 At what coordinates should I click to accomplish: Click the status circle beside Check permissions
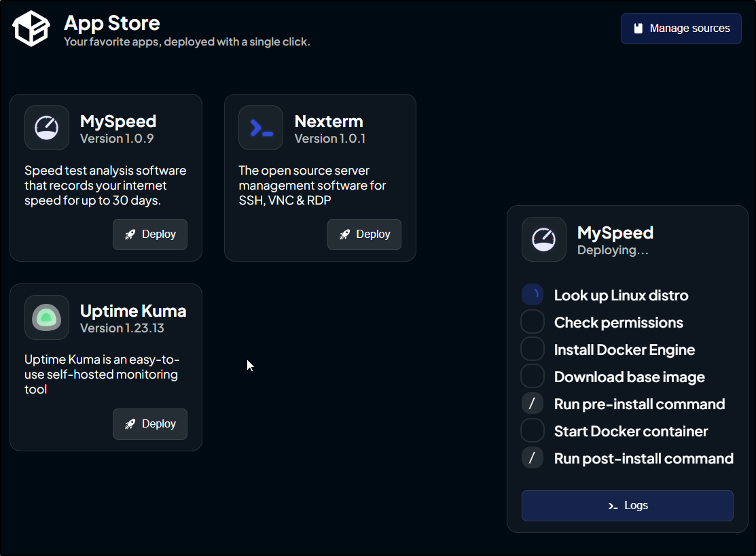(533, 322)
